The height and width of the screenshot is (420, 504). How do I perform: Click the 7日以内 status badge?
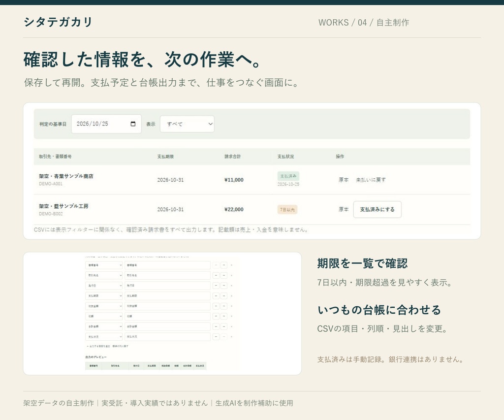(287, 210)
